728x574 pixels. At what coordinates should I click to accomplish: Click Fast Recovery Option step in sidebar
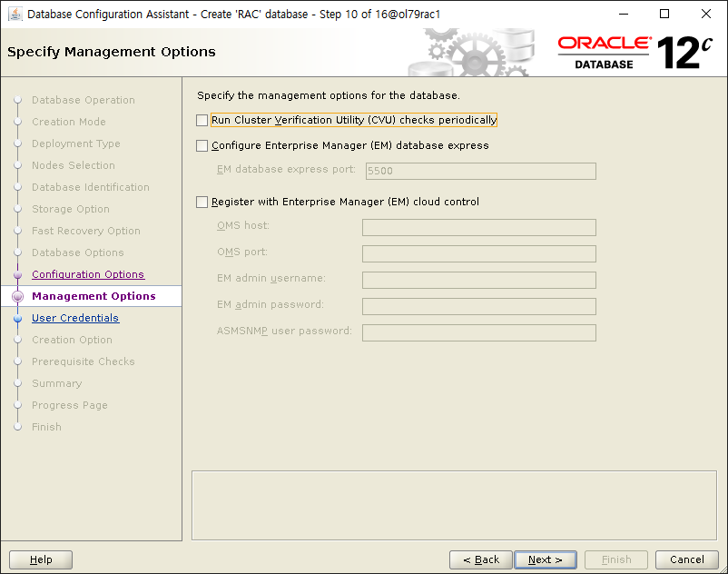pyautogui.click(x=86, y=231)
